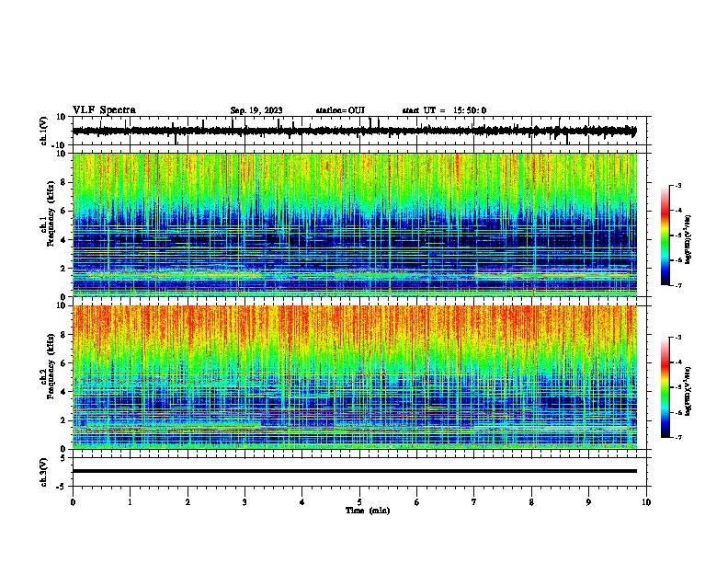Screen dimensions: 728x563
Task: Click the flat ch.3 voltage trace line
Action: 355,471
